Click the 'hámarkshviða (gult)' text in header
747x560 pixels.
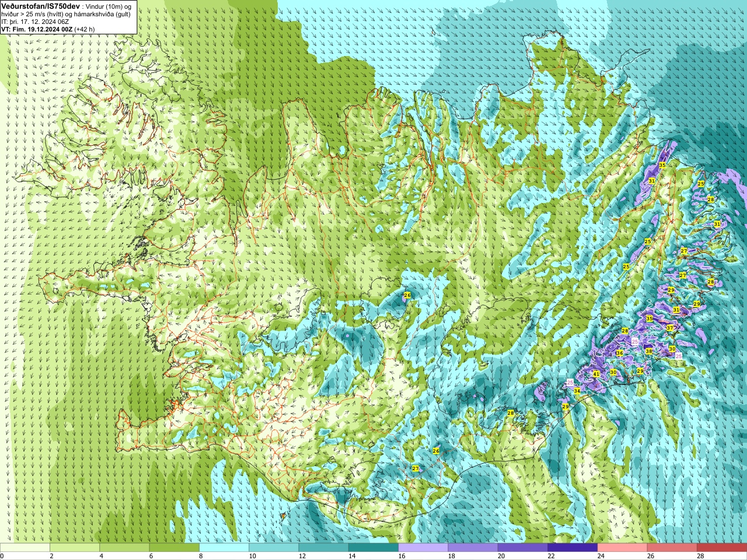coord(103,14)
